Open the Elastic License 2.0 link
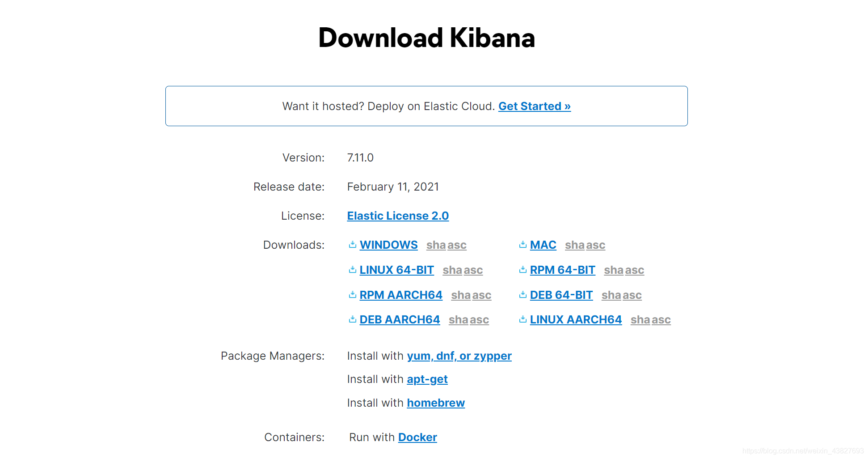 click(x=398, y=216)
